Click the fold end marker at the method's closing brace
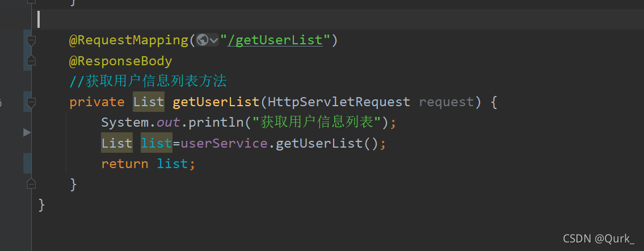Screen dimensions: 644x251 coord(31,183)
